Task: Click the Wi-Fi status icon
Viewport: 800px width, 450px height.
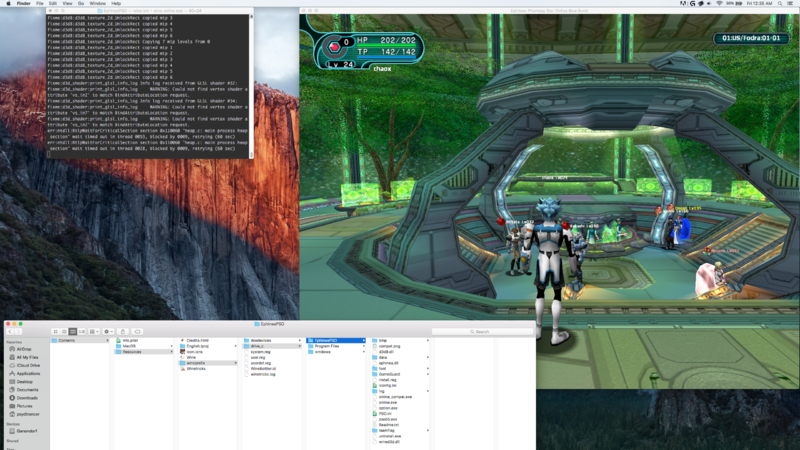Action: pos(719,3)
